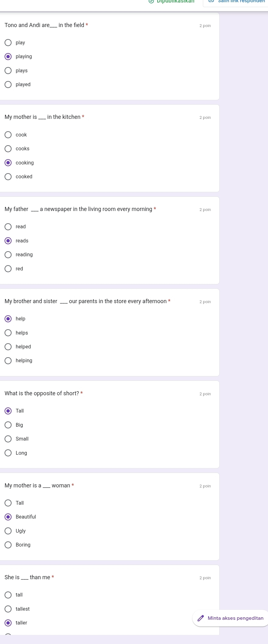Select the "Boring" answer option

click(x=8, y=545)
